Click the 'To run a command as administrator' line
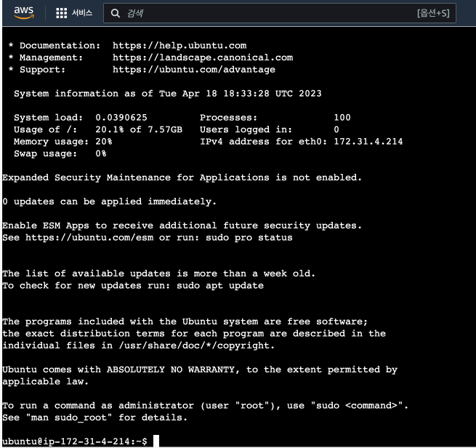 point(205,406)
